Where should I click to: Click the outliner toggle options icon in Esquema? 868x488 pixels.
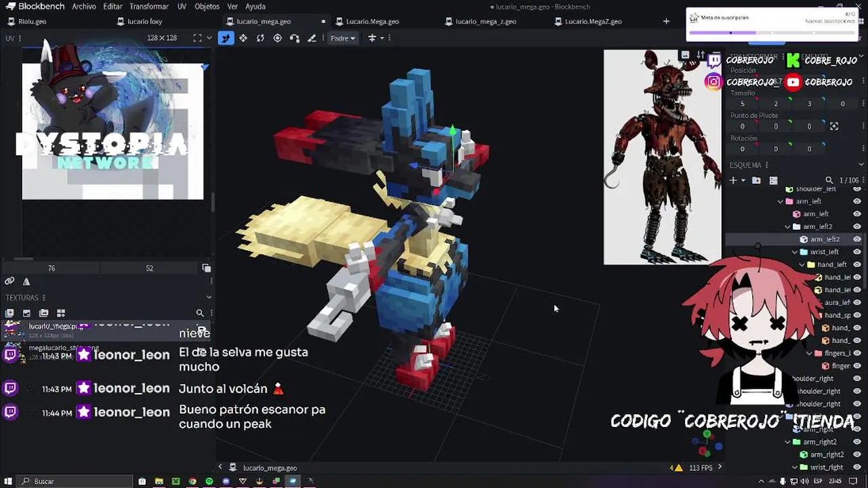[772, 180]
